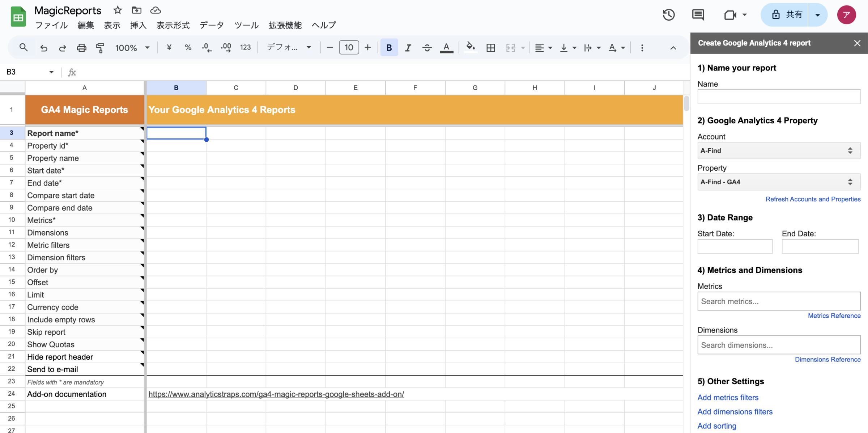The width and height of the screenshot is (868, 433).
Task: Increase font size with plus button
Action: pyautogui.click(x=367, y=47)
